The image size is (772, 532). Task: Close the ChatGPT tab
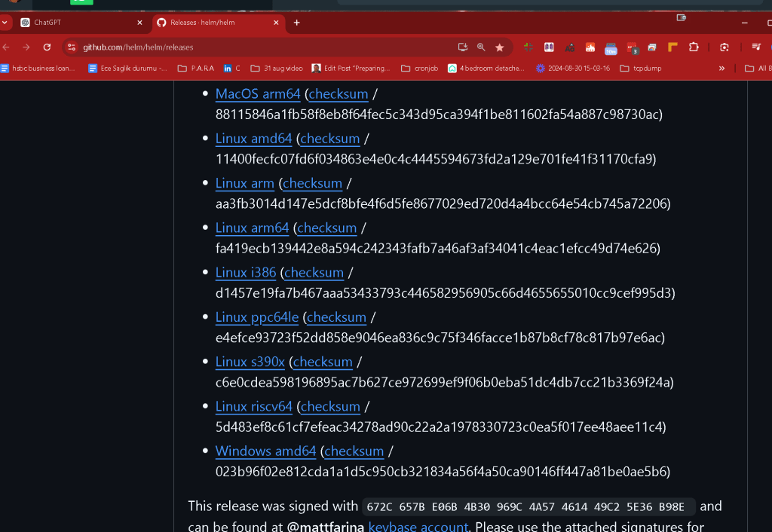139,23
